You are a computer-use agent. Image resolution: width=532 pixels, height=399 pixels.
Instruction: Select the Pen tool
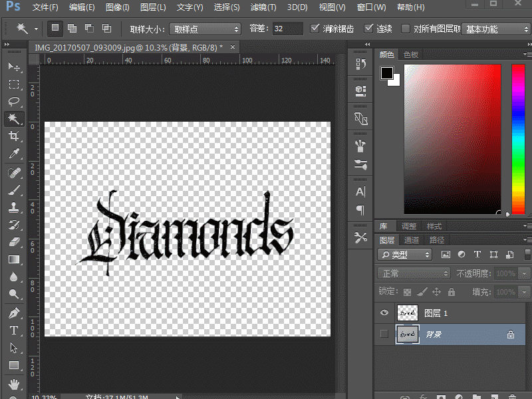click(x=13, y=313)
